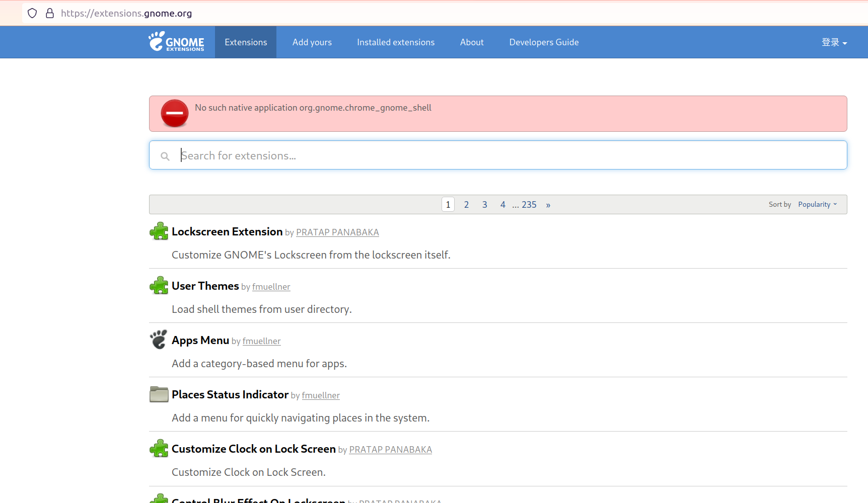Open the Sort by Popularity dropdown

tap(818, 204)
